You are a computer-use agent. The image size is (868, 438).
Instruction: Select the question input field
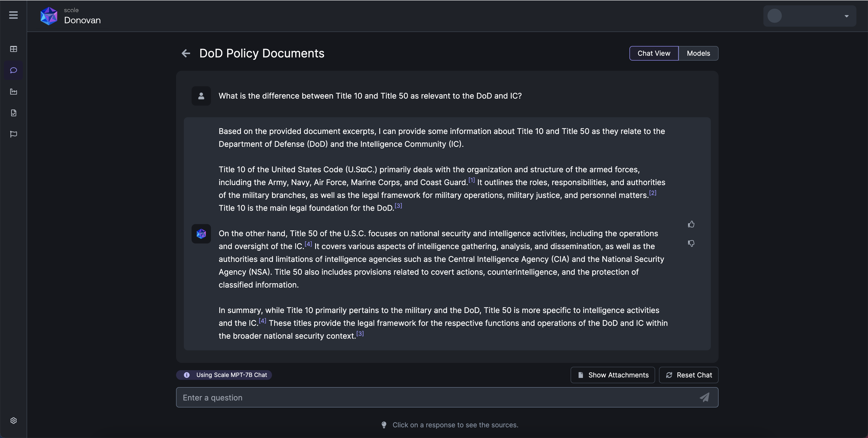[447, 397]
